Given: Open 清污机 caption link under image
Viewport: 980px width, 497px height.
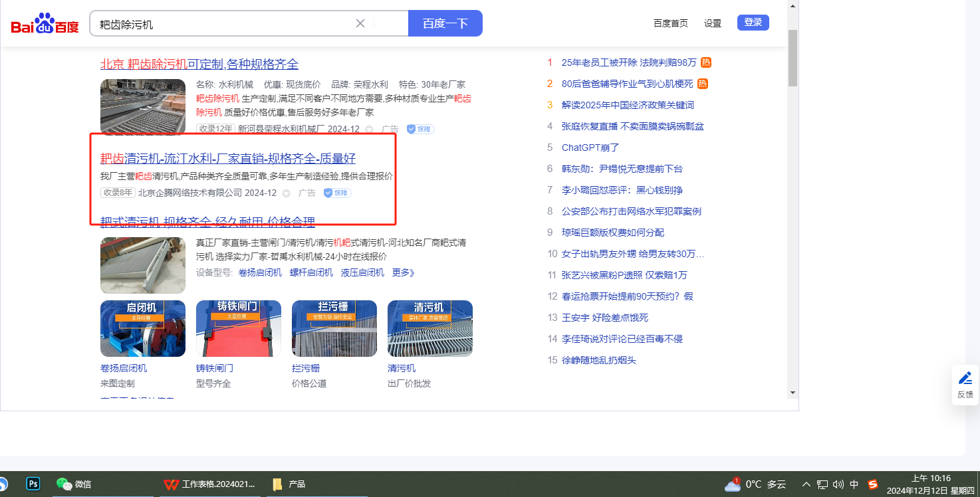Looking at the screenshot, I should tap(402, 368).
